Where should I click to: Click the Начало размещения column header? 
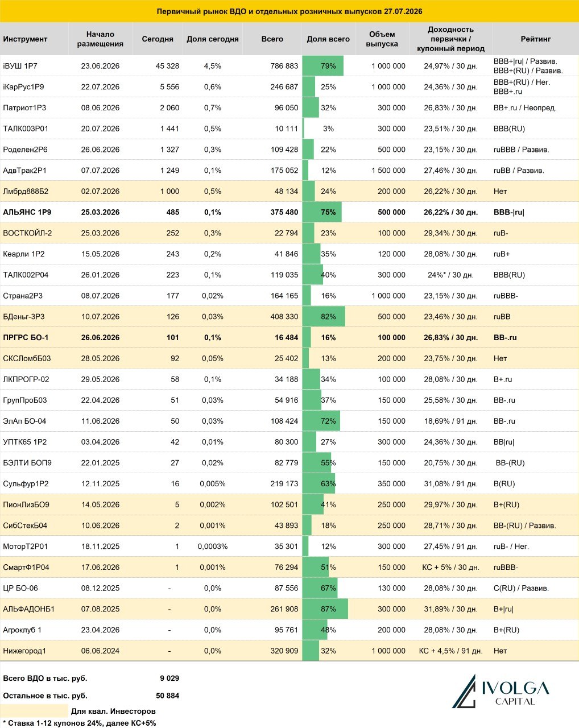coord(100,39)
